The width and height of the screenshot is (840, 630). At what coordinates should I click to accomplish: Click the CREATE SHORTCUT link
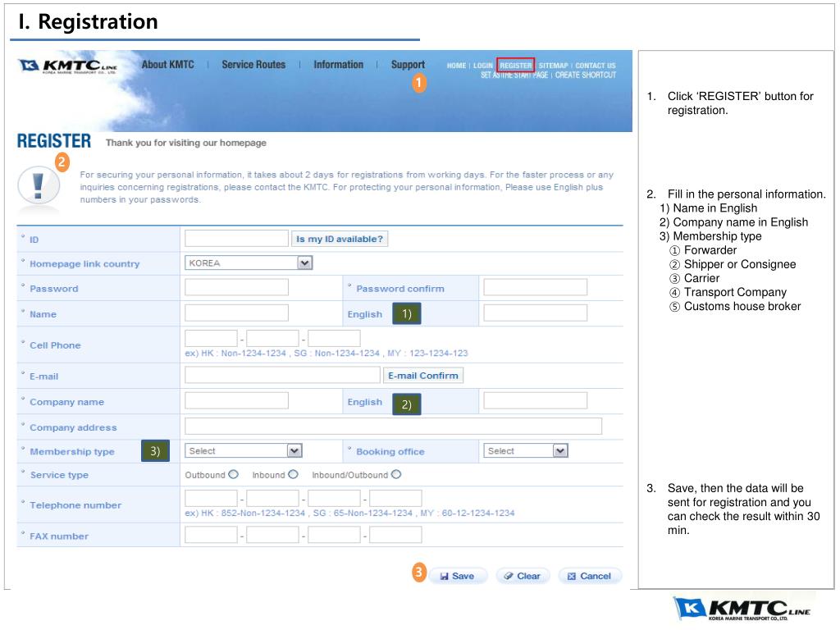pos(586,75)
